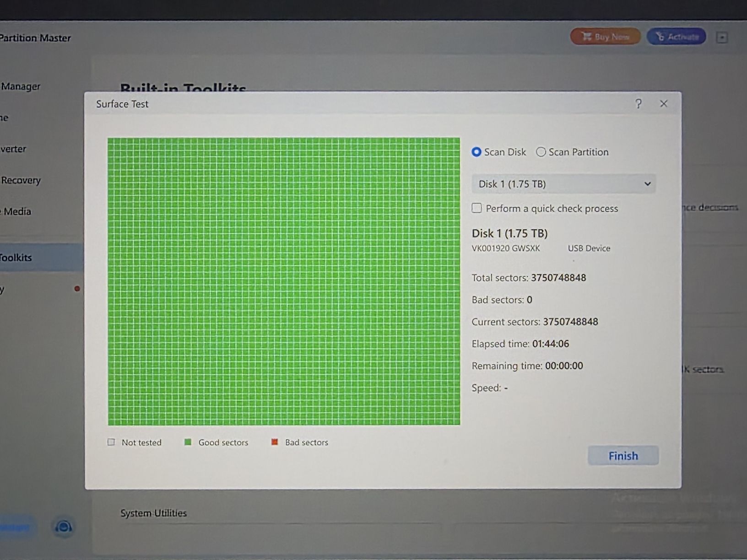Image resolution: width=747 pixels, height=560 pixels.
Task: Click the dropdown chevron arrow for disk selection
Action: [x=648, y=184]
